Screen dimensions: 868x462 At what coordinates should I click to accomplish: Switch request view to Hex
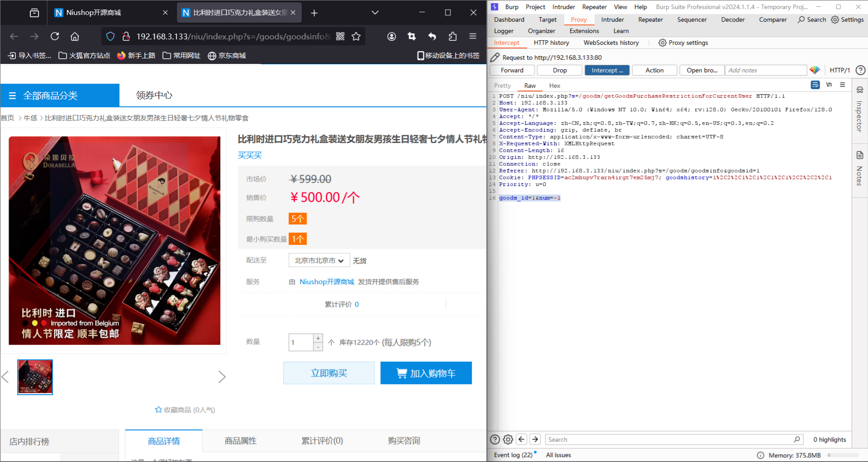tap(555, 86)
